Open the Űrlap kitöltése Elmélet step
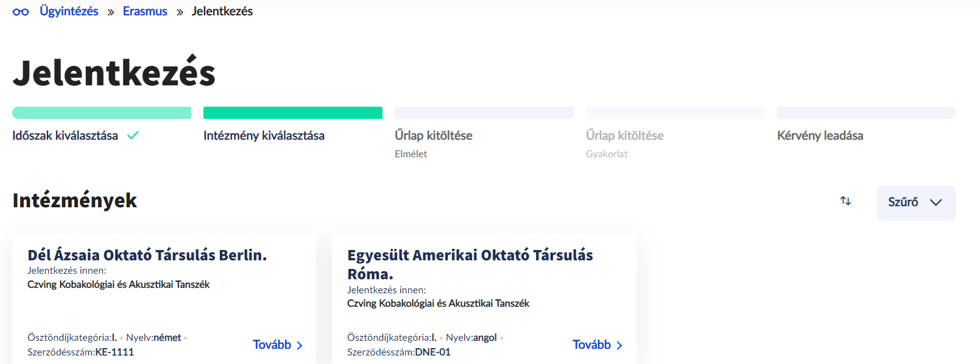Viewport: 980px width, 364px height. coord(433,135)
